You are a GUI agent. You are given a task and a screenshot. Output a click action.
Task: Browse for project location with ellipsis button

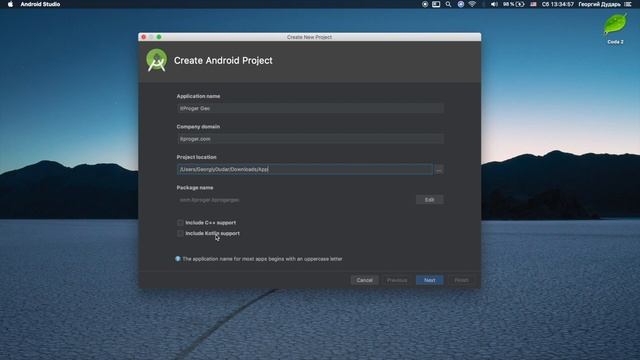[439, 169]
